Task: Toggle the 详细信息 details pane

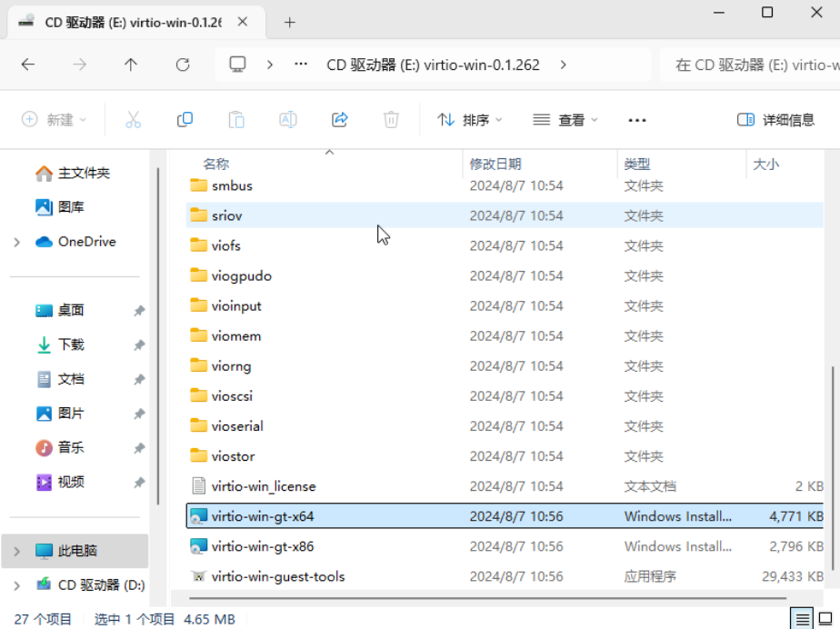Action: (x=775, y=120)
